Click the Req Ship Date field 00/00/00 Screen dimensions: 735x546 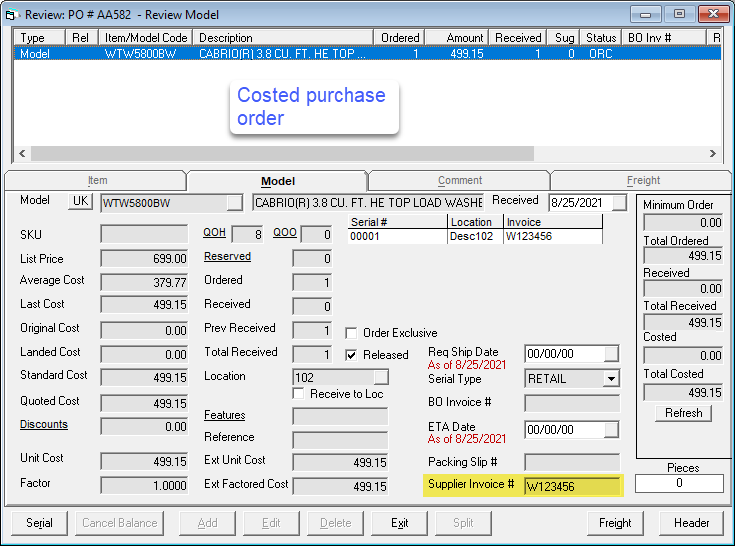tap(564, 354)
